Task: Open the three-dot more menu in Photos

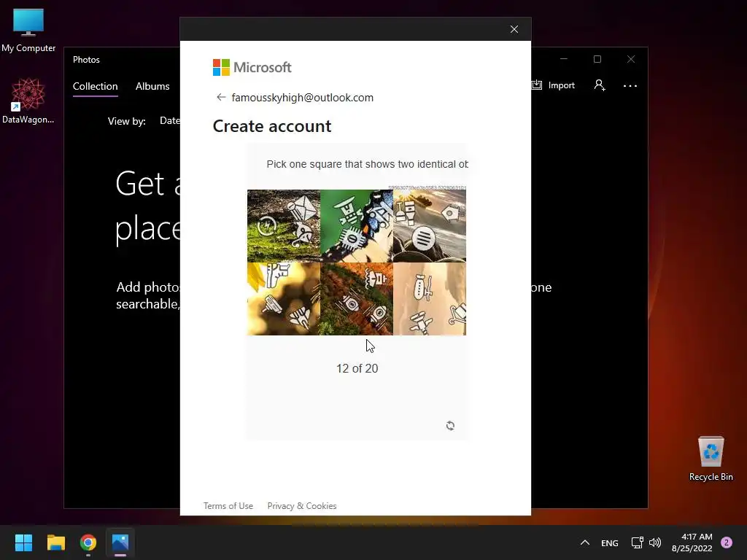Action: [630, 86]
